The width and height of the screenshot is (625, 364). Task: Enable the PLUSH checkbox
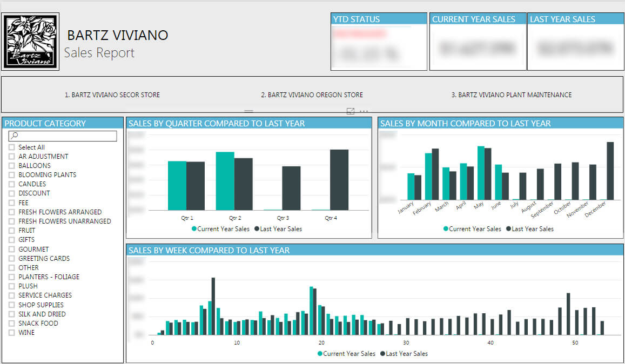[11, 286]
